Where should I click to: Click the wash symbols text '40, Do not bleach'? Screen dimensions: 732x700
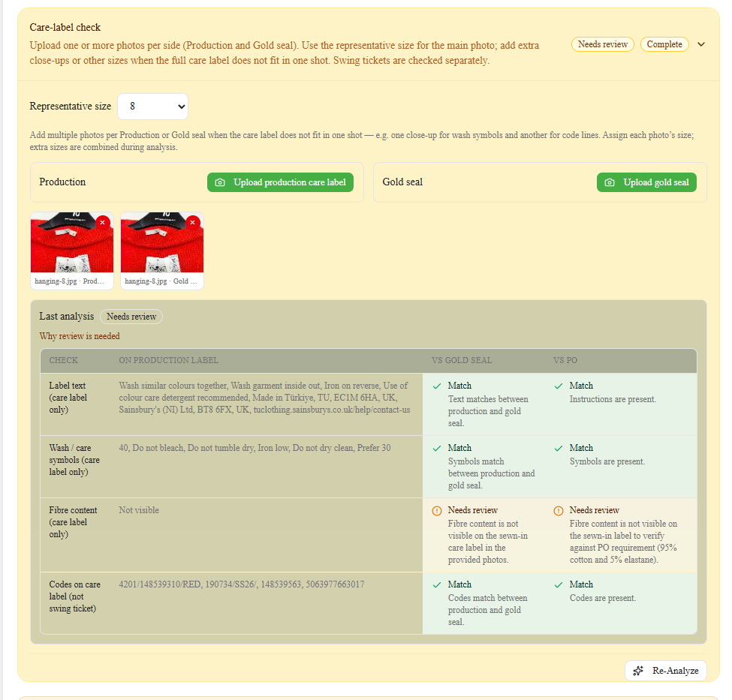[x=255, y=447]
